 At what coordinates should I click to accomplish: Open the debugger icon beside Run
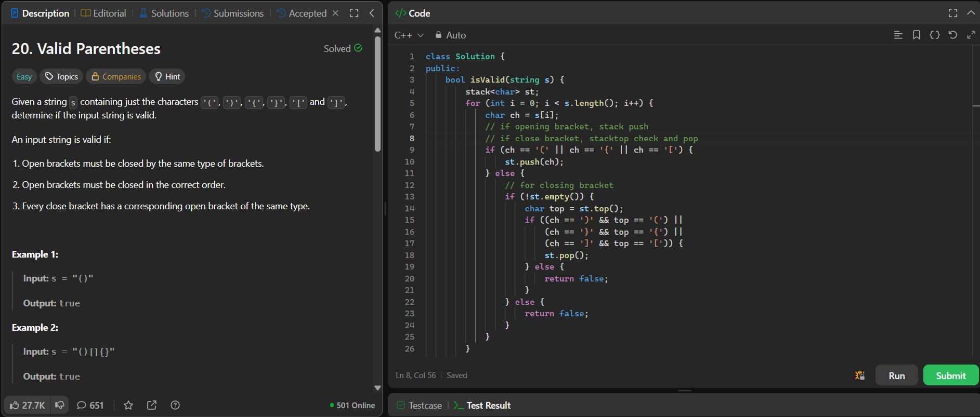[x=860, y=375]
